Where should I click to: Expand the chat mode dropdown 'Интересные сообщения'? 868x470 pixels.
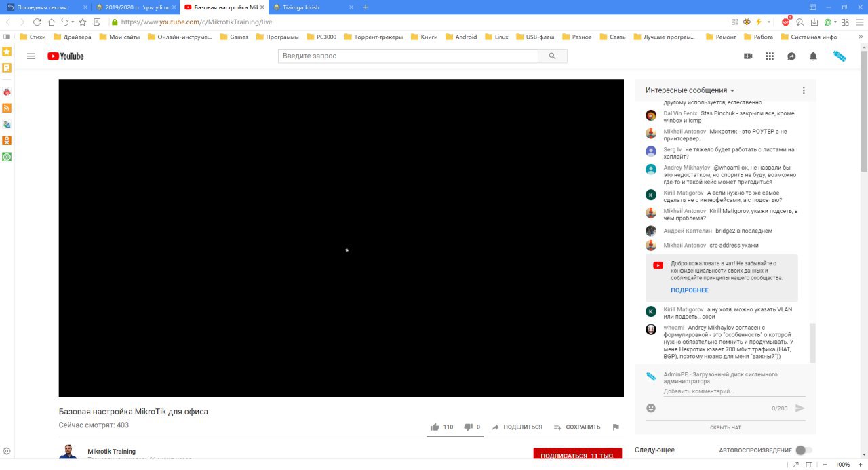tap(690, 90)
